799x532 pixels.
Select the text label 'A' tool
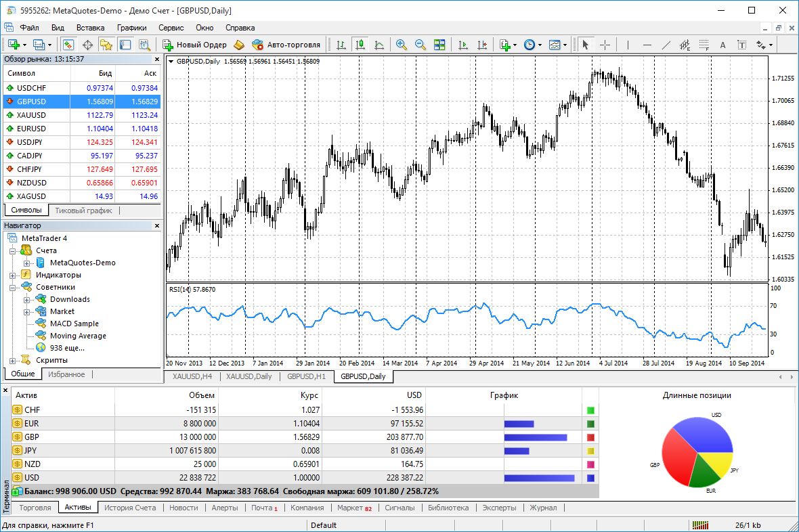[x=722, y=45]
